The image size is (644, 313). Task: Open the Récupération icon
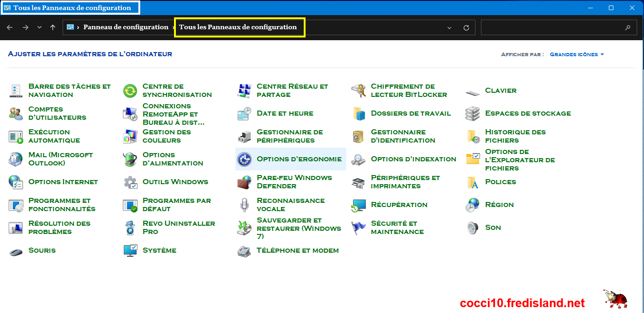click(359, 205)
